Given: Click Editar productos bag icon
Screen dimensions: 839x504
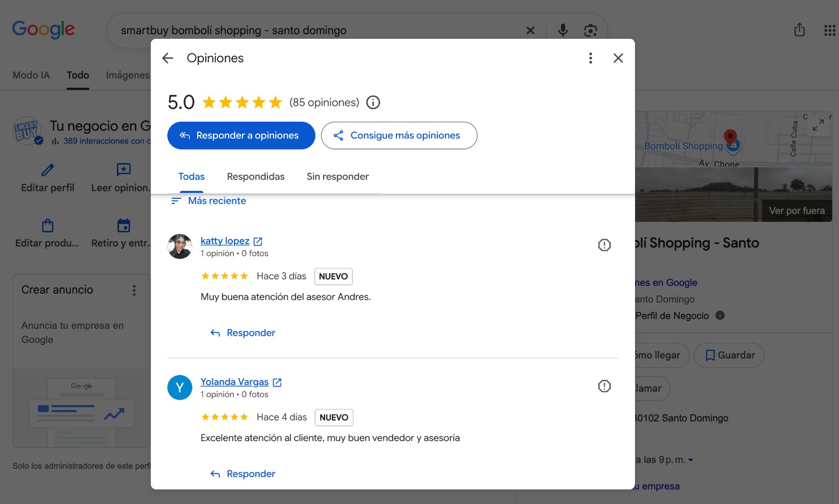Looking at the screenshot, I should click(48, 226).
